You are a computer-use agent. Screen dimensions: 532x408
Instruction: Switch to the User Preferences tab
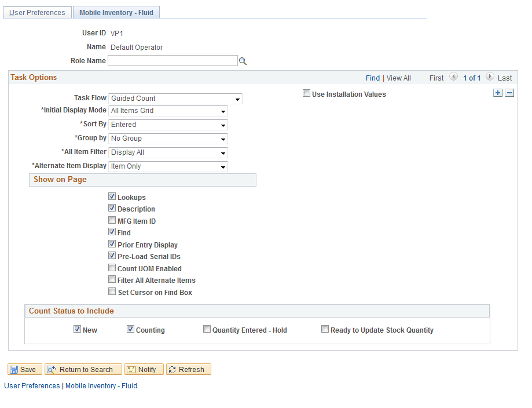(x=36, y=12)
